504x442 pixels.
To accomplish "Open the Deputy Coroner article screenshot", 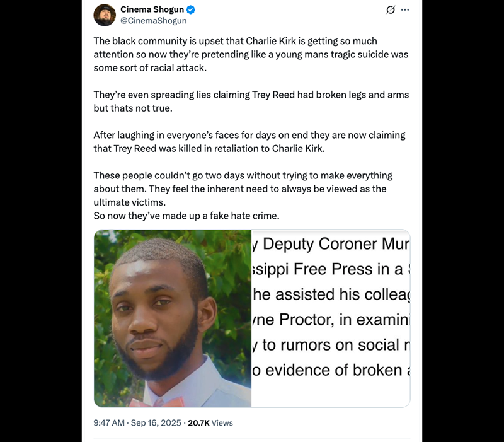I will click(331, 318).
